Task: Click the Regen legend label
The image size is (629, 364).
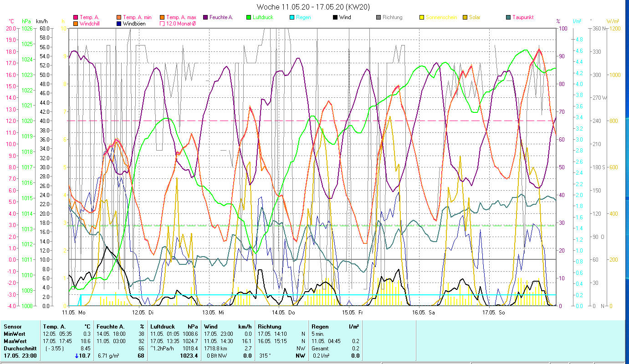Action: [303, 17]
